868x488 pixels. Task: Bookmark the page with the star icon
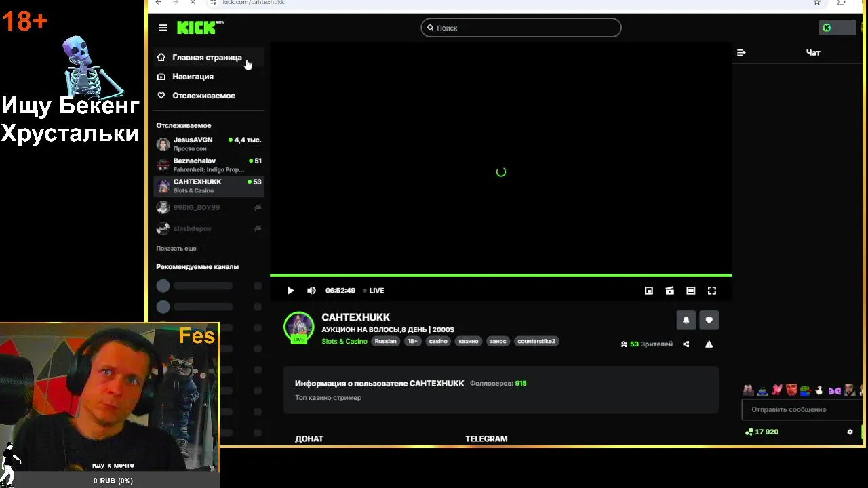tap(817, 3)
